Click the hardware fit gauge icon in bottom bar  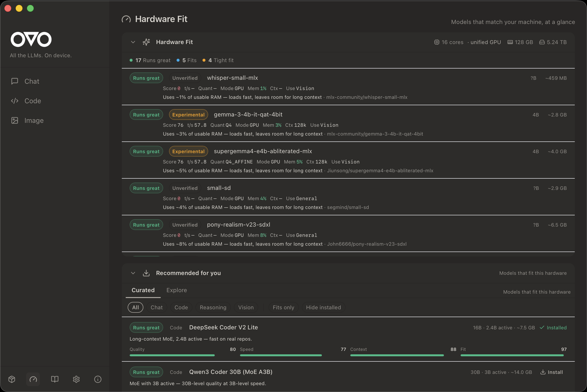tap(33, 379)
